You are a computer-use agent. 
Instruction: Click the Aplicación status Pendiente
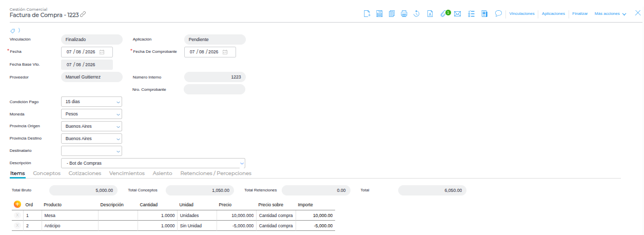[x=214, y=40]
